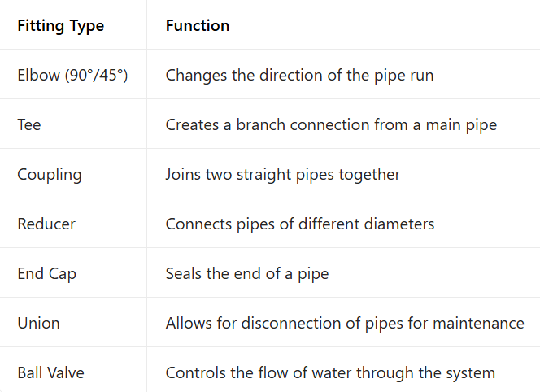Image resolution: width=540 pixels, height=392 pixels.
Task: Click the Function column header
Action: [x=198, y=26]
